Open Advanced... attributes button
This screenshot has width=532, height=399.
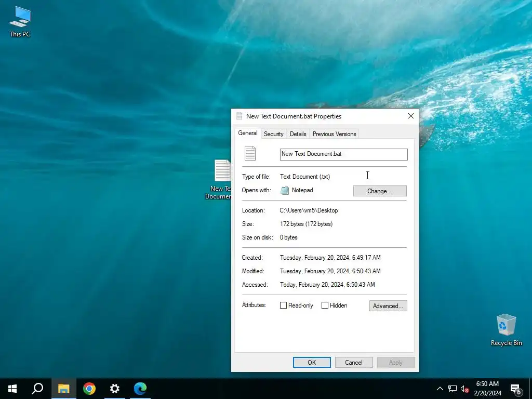[x=388, y=305]
